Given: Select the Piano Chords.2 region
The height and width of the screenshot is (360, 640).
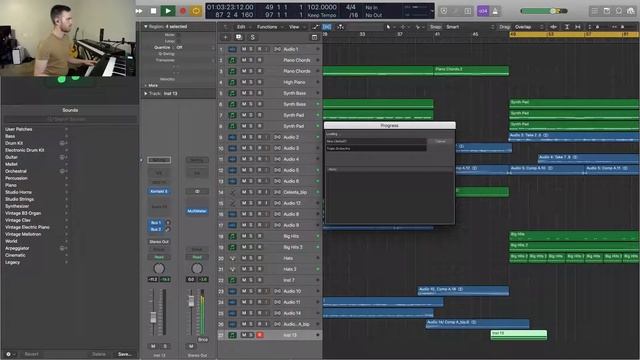Looking at the screenshot, I should click(471, 71).
